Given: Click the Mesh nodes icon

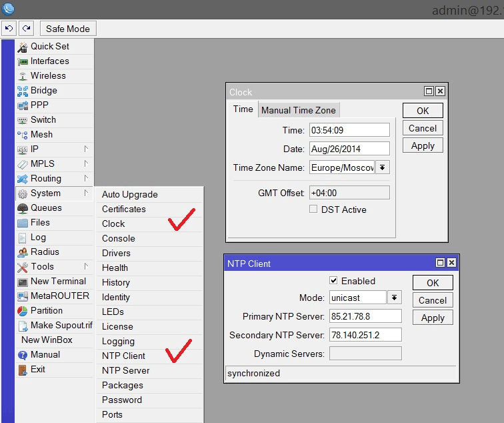Looking at the screenshot, I should coord(23,135).
